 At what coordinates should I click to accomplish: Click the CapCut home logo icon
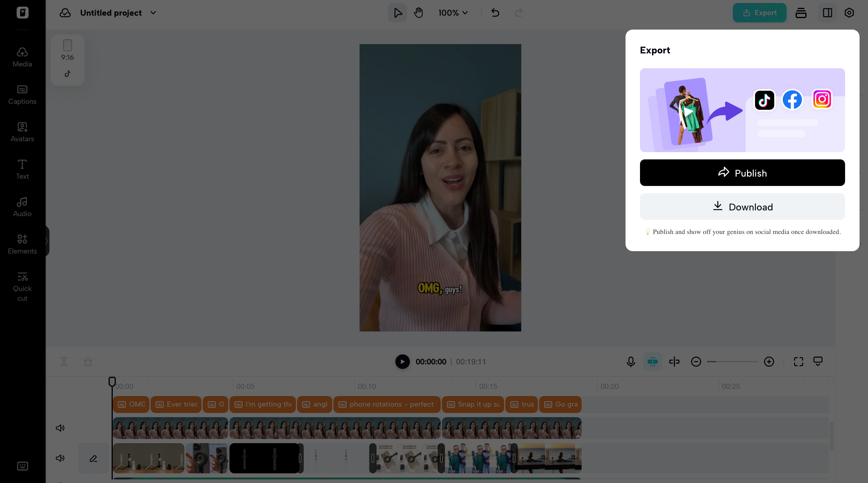(x=22, y=12)
